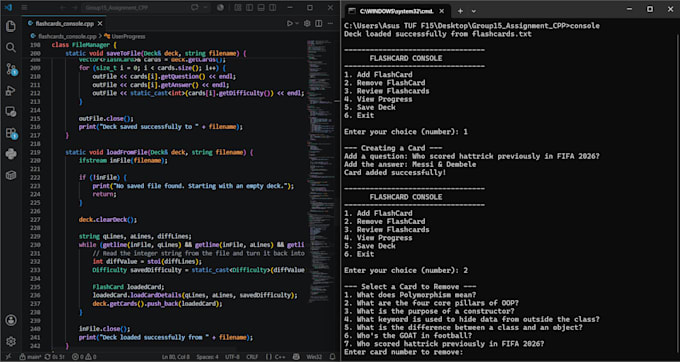This screenshot has height=362, width=680.
Task: Click the sticky saveToFile line header
Action: click(156, 53)
